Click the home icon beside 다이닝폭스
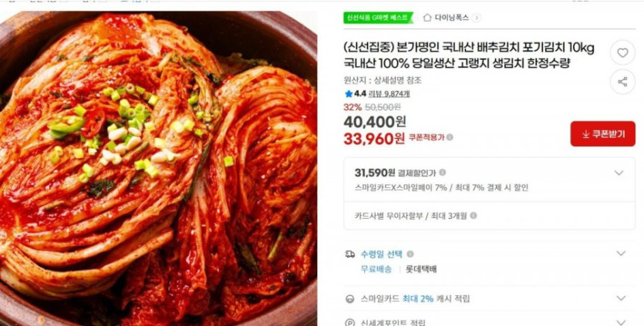644x326 pixels. (427, 18)
